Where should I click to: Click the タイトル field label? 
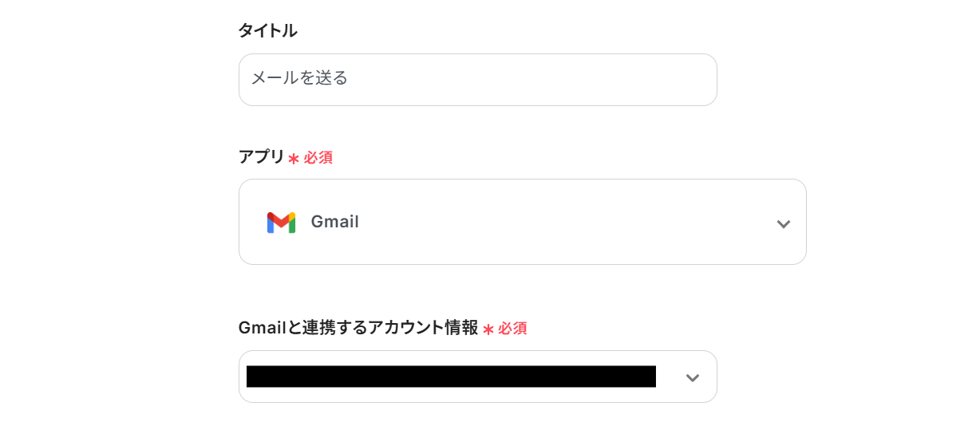pos(267,31)
